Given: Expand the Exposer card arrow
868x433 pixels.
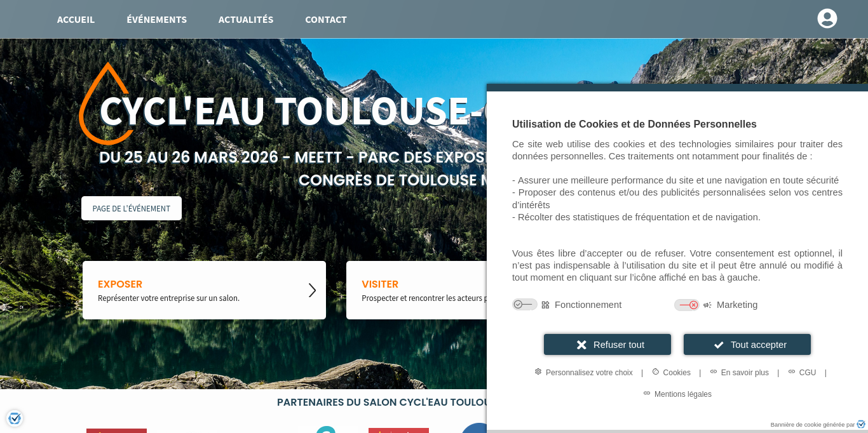Looking at the screenshot, I should [x=312, y=290].
